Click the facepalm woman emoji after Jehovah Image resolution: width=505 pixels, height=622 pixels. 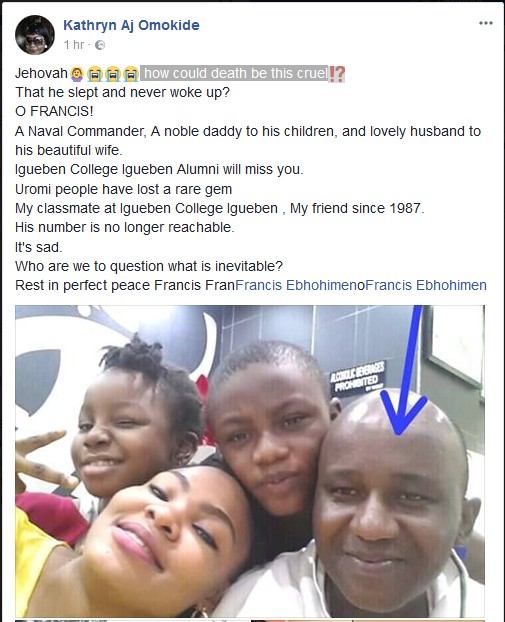77,74
